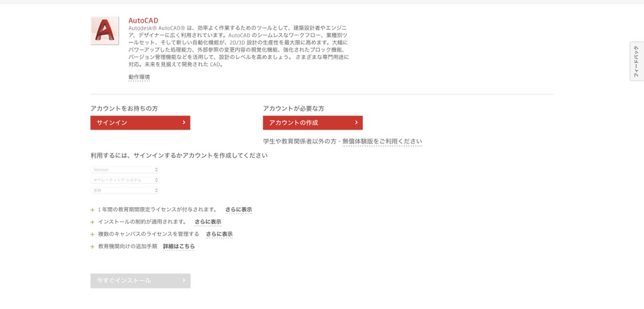644x309 pixels.
Task: Open the 詳細はこちら details link
Action: pos(179,246)
